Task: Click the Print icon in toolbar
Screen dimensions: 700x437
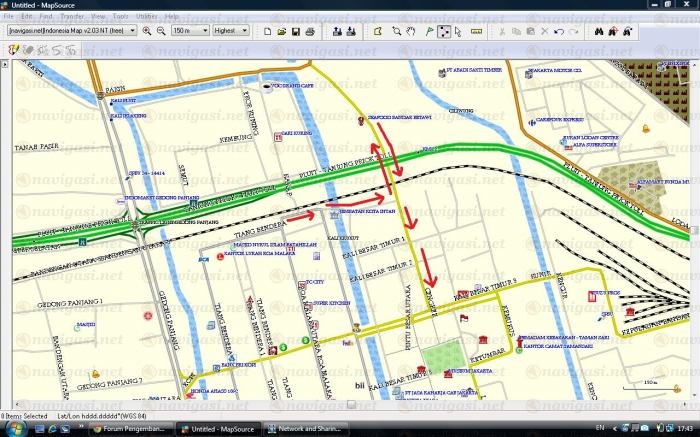Action: (x=310, y=31)
